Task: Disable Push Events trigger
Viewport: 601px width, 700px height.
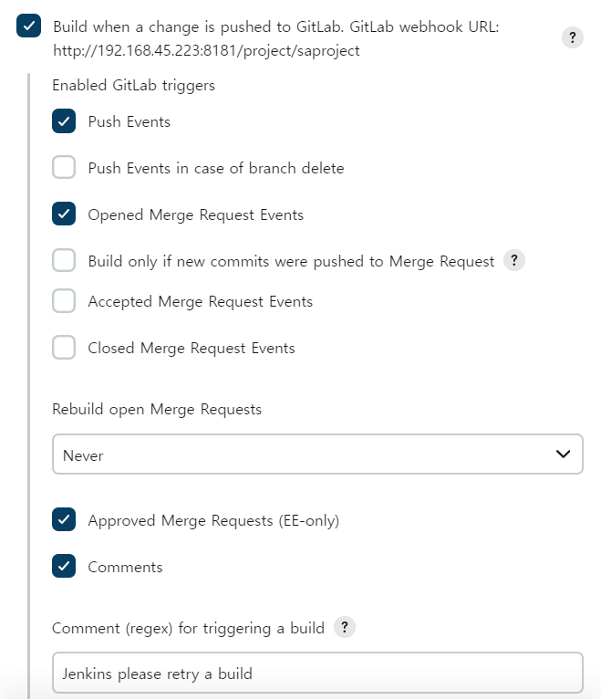Action: pyautogui.click(x=64, y=121)
